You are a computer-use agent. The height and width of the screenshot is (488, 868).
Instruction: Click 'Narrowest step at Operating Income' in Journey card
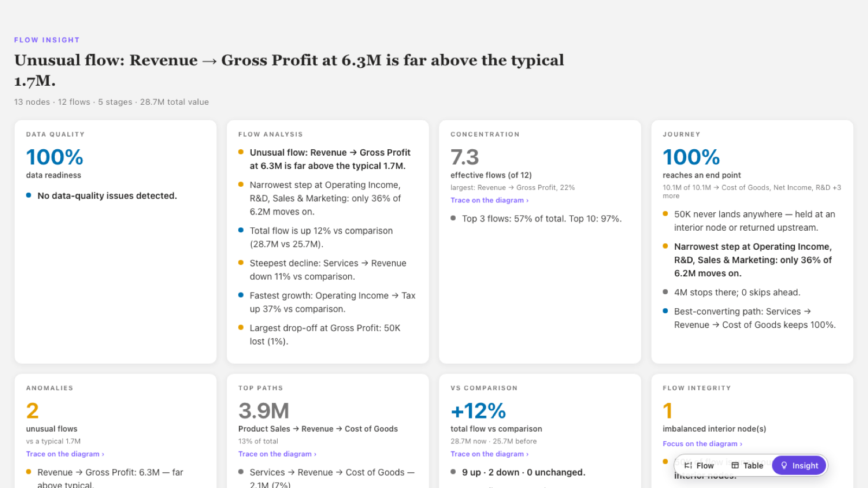pyautogui.click(x=753, y=260)
